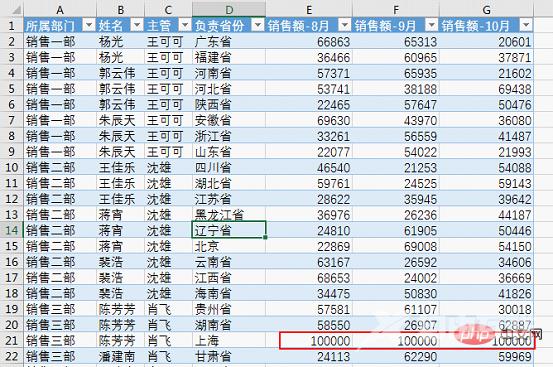The height and width of the screenshot is (367, 553).
Task: Click cell 湖南省
Action: click(x=229, y=325)
